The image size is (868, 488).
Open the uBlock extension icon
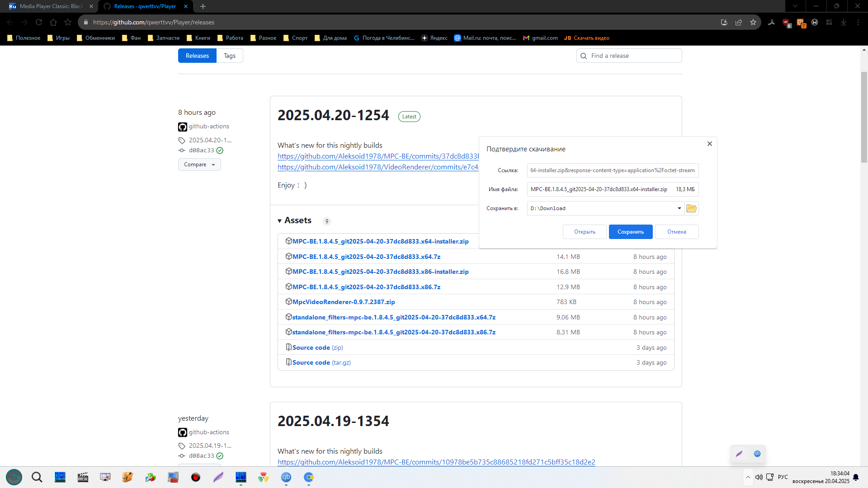point(786,23)
